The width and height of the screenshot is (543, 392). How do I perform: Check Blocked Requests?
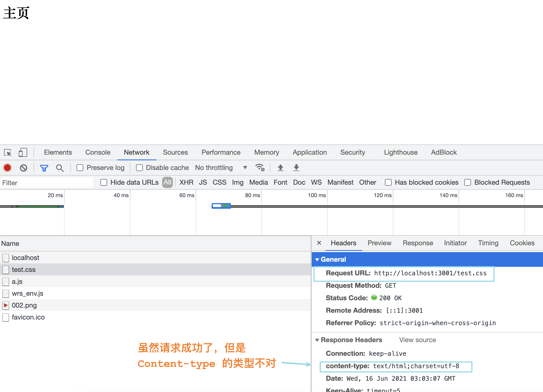[x=468, y=182]
